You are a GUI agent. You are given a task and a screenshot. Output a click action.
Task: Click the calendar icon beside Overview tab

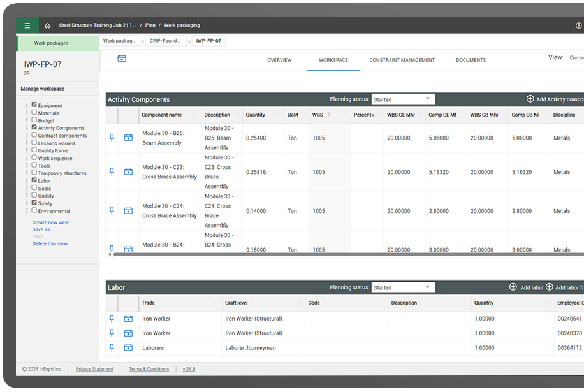tap(122, 59)
